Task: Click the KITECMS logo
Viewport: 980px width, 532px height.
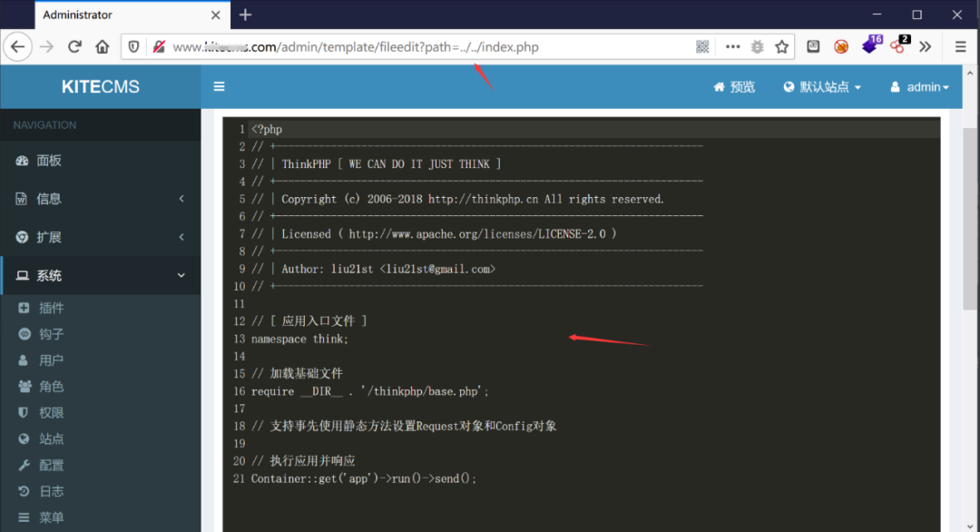Action: tap(101, 87)
